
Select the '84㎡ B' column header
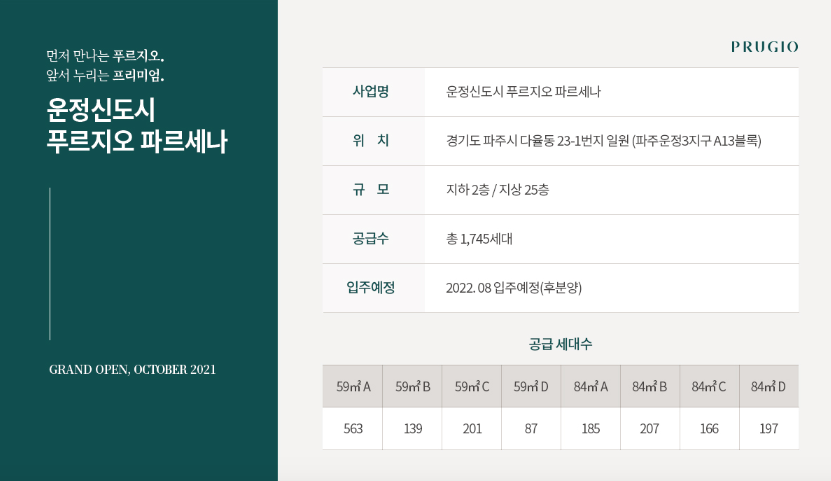coord(650,386)
